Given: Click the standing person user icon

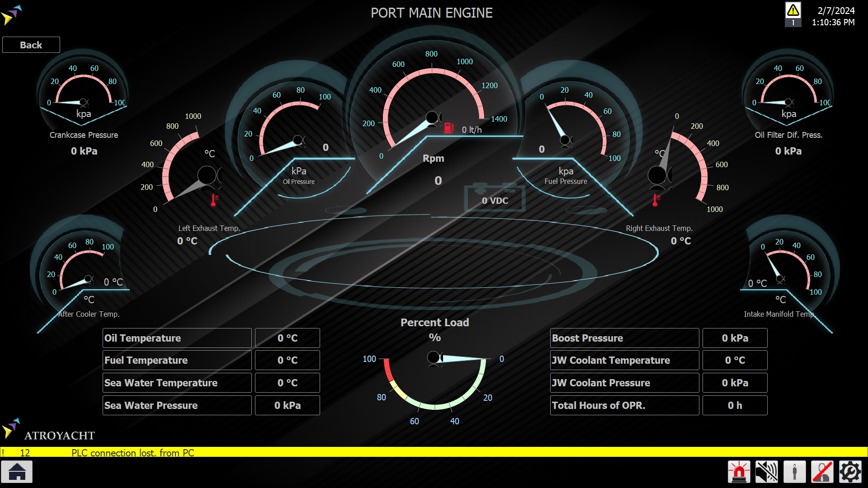Looking at the screenshot, I should (x=795, y=472).
